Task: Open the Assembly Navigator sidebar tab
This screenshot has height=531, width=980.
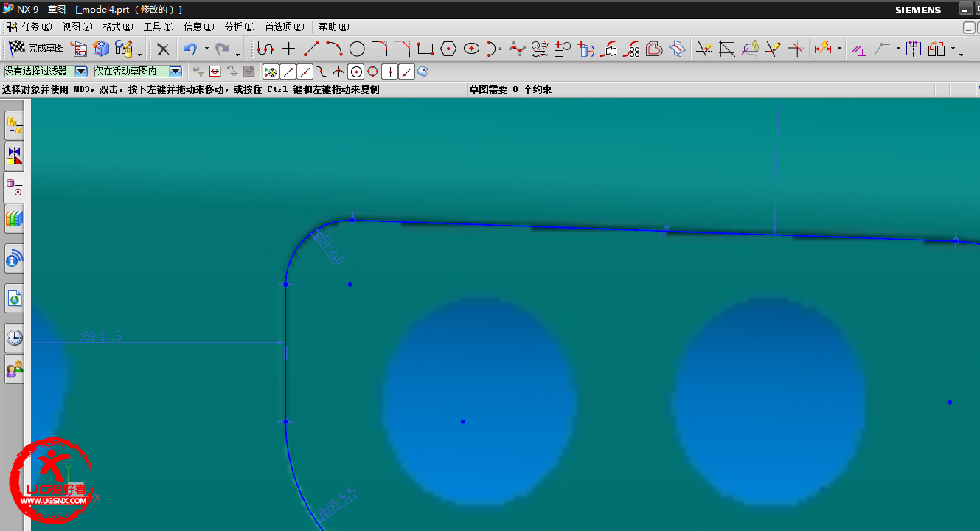Action: click(x=14, y=127)
